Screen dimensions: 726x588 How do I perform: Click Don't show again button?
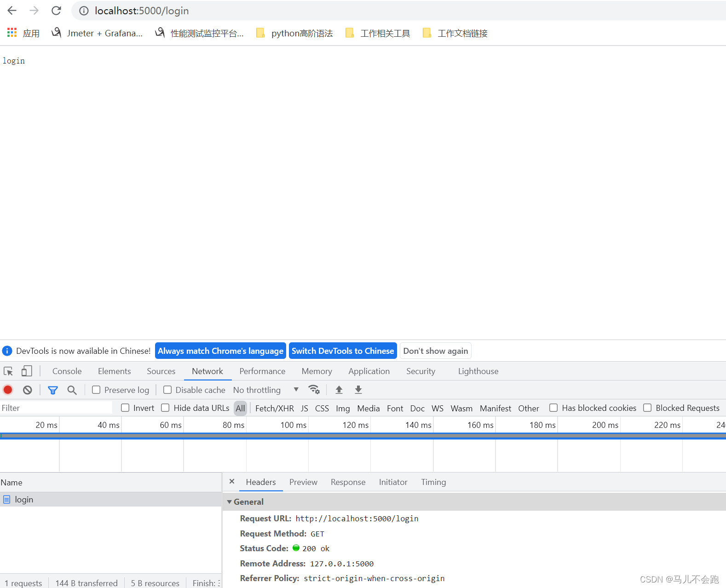point(436,351)
